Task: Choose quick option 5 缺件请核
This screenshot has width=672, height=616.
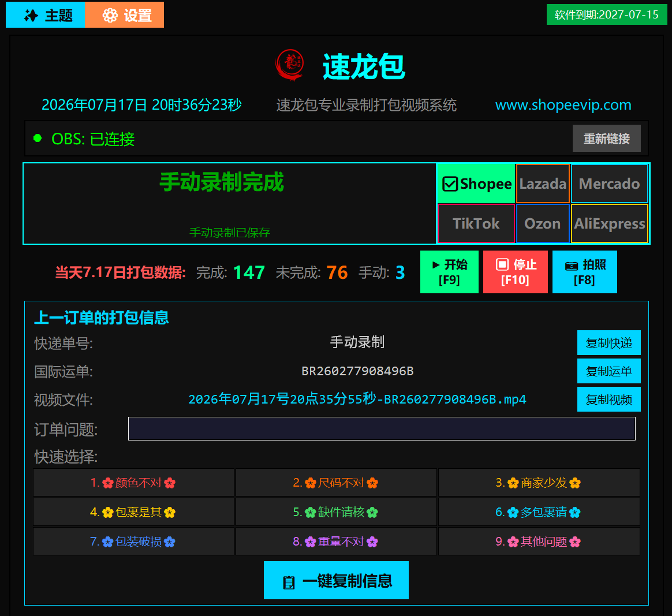Action: pos(336,512)
